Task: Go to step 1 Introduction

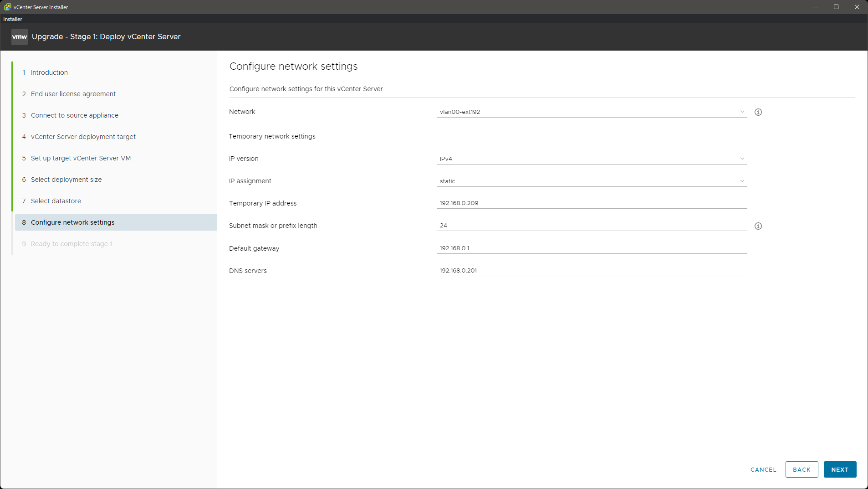Action: [x=49, y=72]
